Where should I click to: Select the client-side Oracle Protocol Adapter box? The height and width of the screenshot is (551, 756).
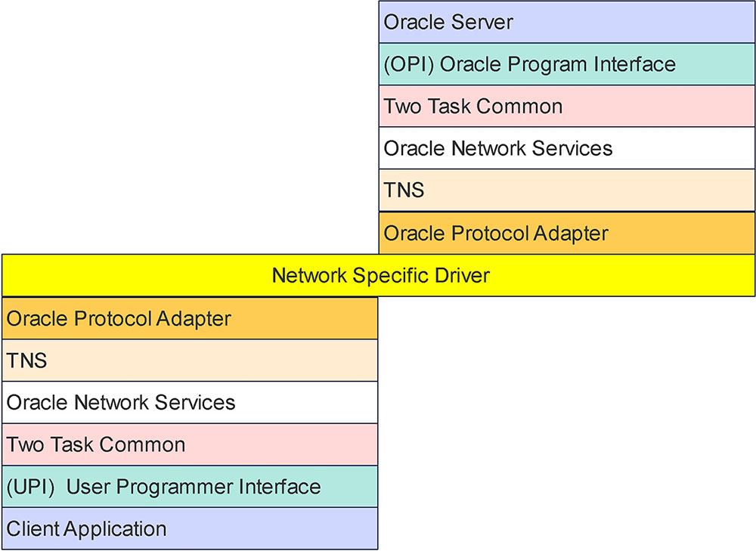click(x=190, y=318)
